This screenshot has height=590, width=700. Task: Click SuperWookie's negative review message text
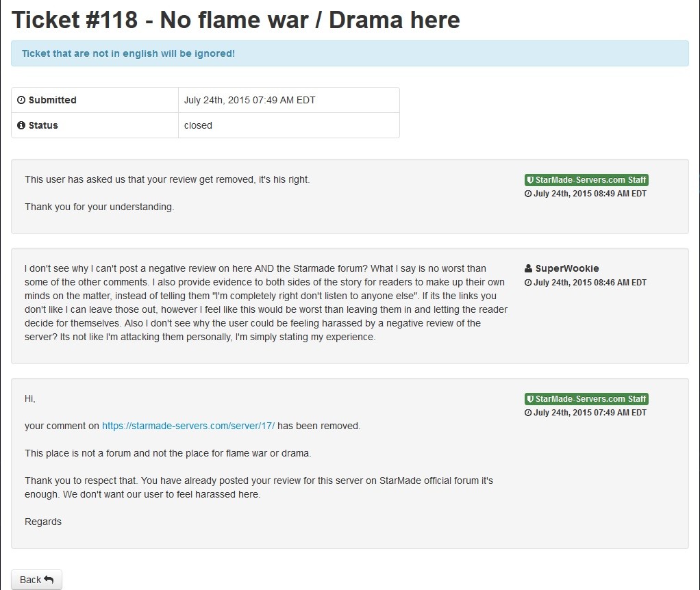click(266, 303)
